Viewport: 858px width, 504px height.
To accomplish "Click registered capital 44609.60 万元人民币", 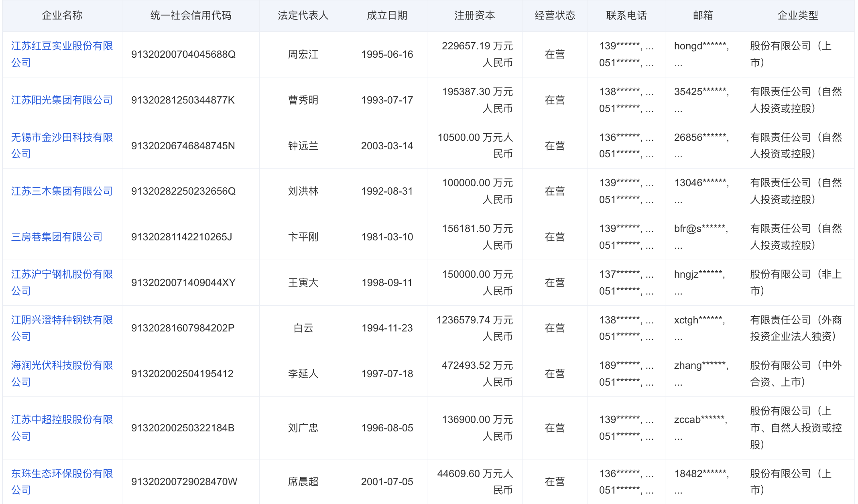I will 475,482.
